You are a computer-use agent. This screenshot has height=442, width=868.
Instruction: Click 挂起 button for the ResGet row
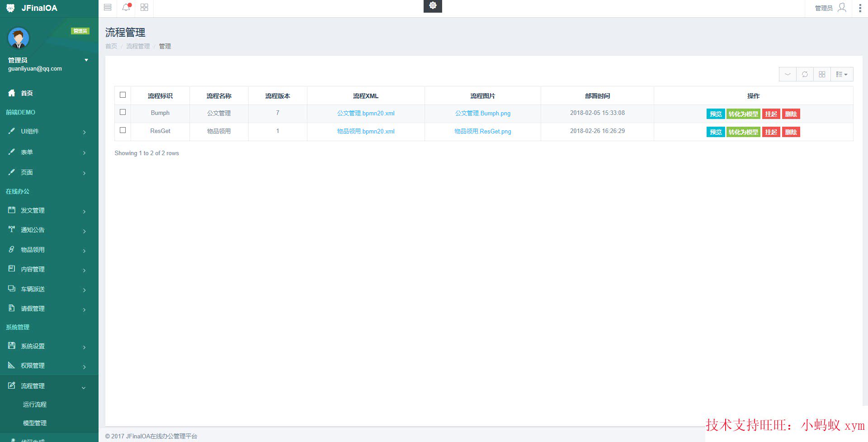pyautogui.click(x=771, y=132)
